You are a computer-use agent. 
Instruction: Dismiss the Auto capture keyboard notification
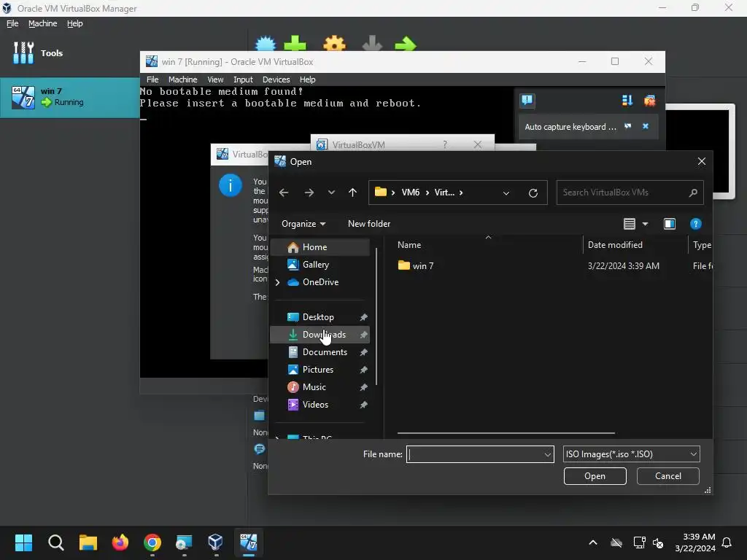click(646, 126)
